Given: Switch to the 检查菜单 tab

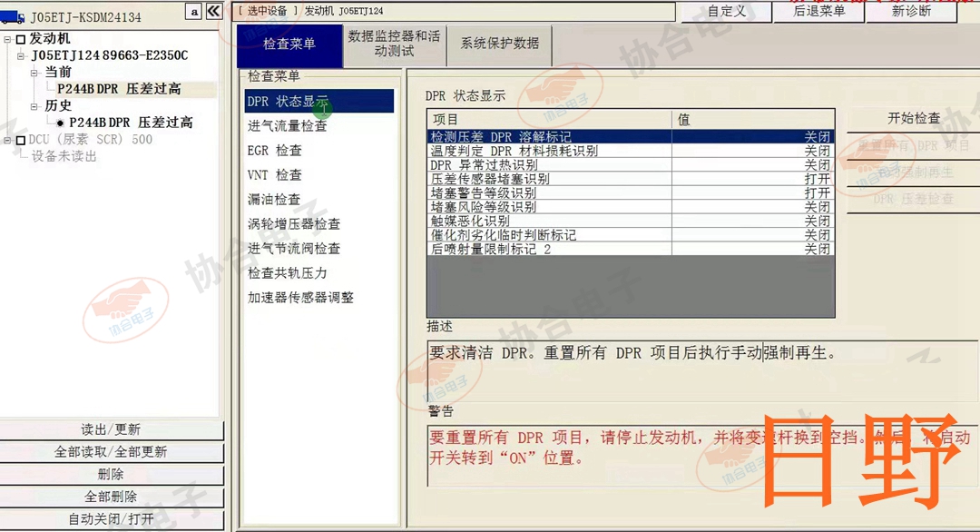Looking at the screenshot, I should coord(289,44).
